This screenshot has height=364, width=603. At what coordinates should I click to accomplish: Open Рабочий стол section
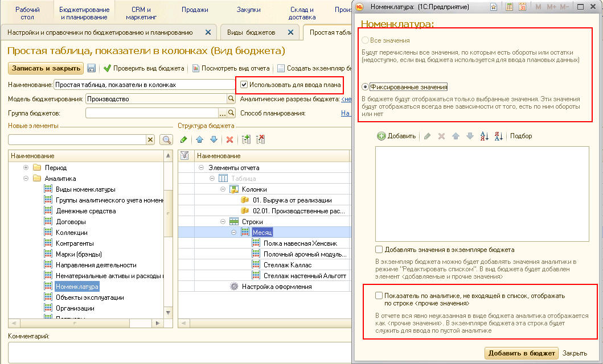click(x=27, y=13)
